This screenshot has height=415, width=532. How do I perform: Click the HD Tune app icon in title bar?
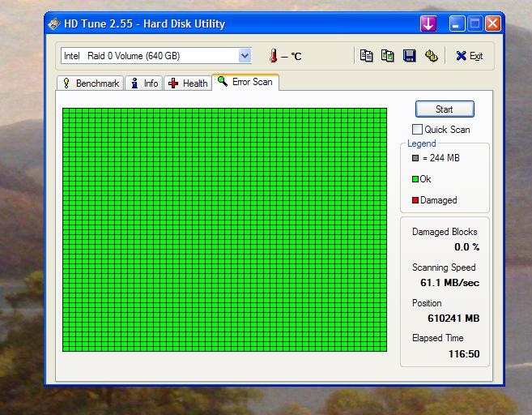54,24
